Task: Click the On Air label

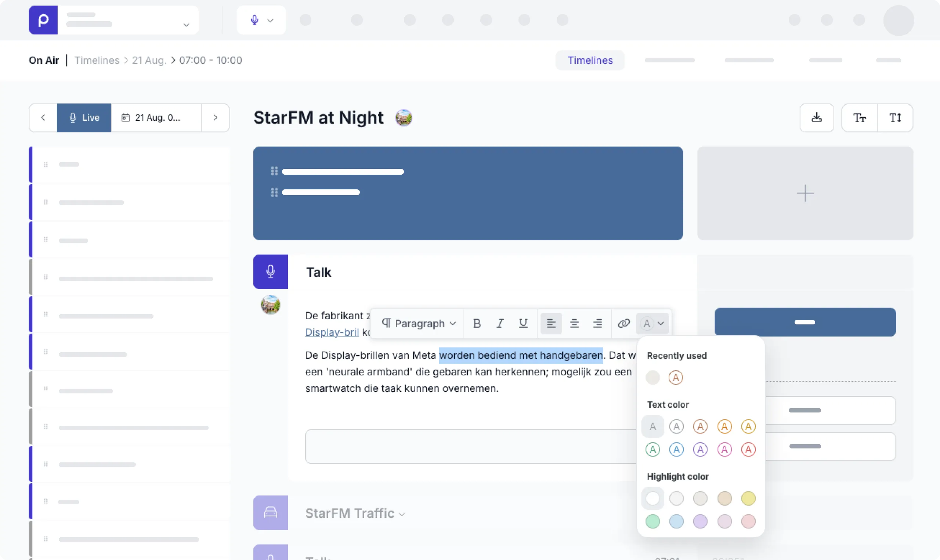Action: [x=44, y=61]
